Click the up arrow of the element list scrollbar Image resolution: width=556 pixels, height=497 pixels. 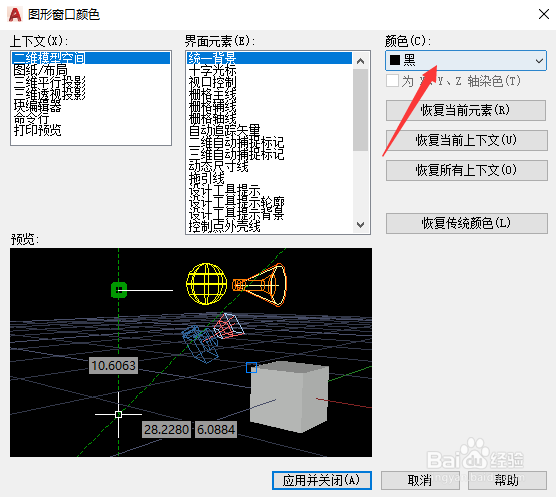click(361, 61)
